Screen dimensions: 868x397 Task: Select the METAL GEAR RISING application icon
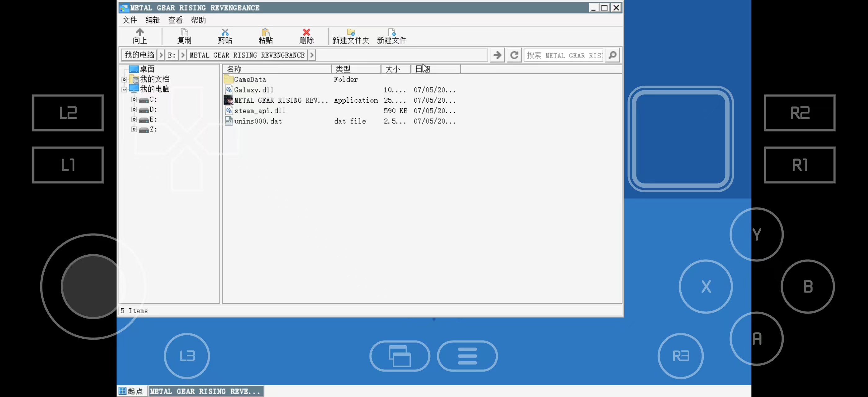[x=228, y=100]
